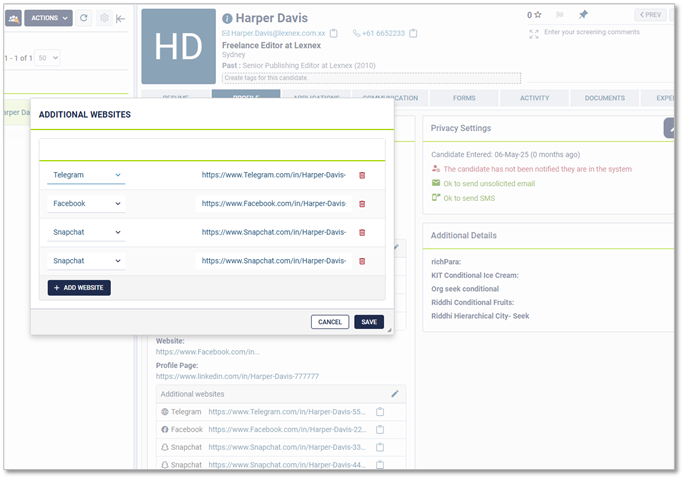Switch to the COMMUNICATION tab

point(390,98)
